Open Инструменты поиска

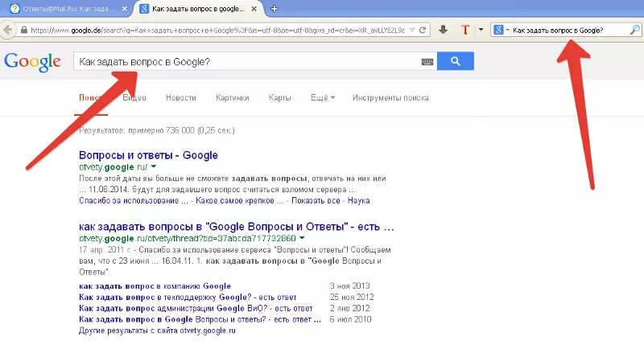(x=390, y=97)
